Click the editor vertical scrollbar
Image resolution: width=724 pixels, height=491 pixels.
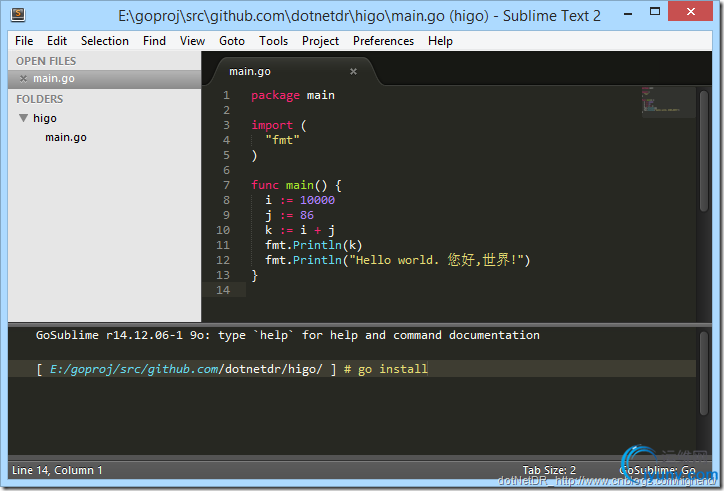704,150
